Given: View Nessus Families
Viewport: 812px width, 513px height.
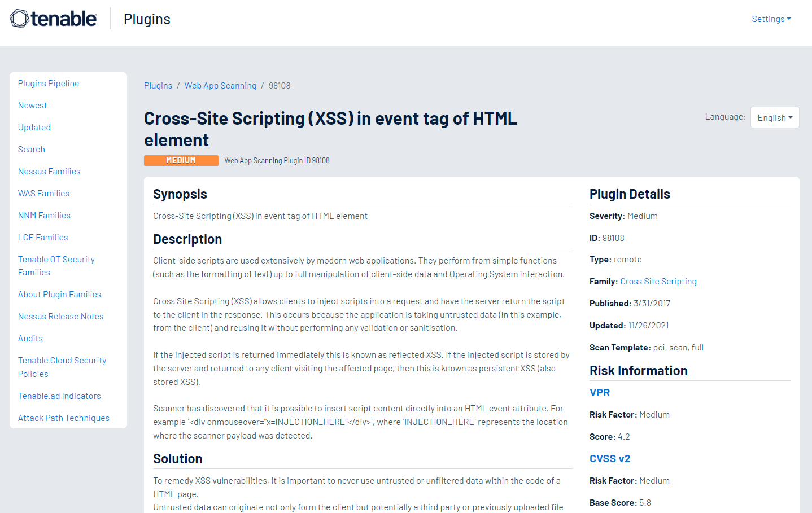Looking at the screenshot, I should [49, 172].
